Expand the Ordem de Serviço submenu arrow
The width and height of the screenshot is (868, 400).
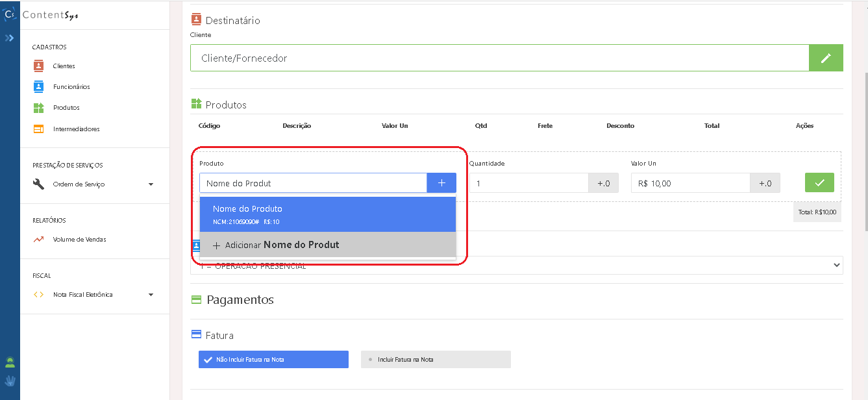click(151, 184)
